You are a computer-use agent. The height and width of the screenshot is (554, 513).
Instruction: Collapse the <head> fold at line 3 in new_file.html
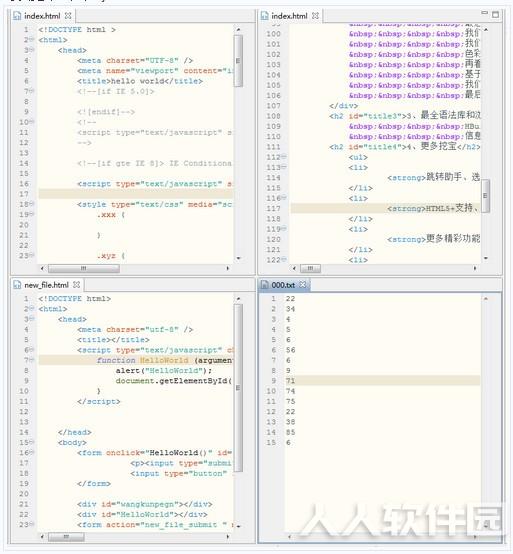(32, 319)
